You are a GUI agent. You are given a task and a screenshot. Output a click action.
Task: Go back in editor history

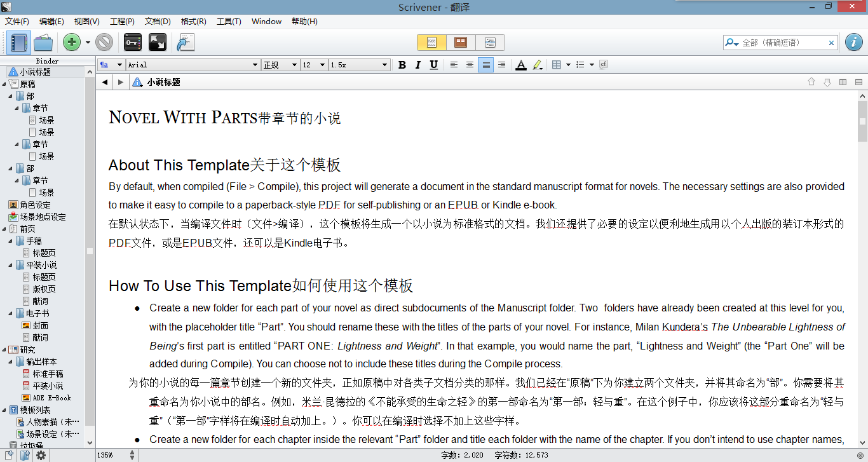coord(105,82)
